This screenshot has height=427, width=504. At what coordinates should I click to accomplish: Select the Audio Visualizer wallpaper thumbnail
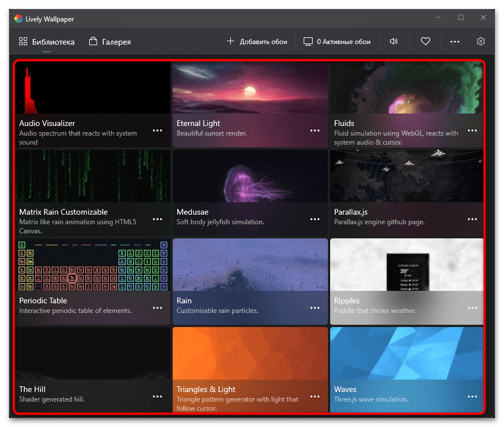93,88
